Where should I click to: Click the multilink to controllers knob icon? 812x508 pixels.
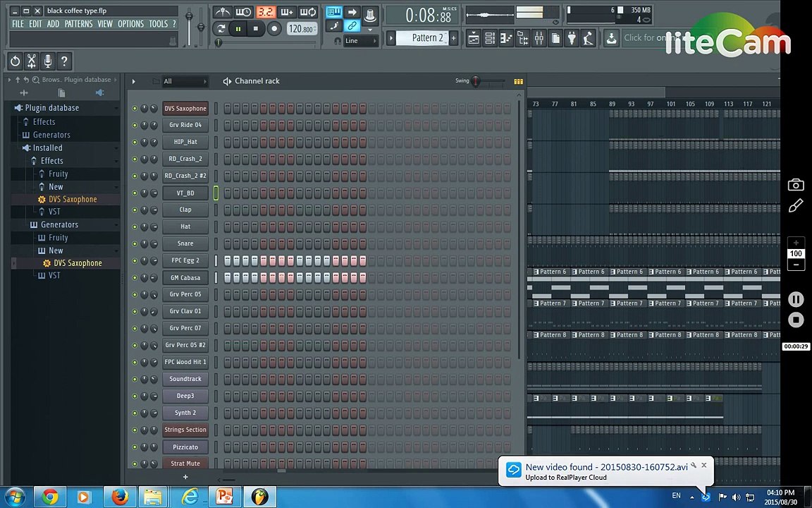370,15
